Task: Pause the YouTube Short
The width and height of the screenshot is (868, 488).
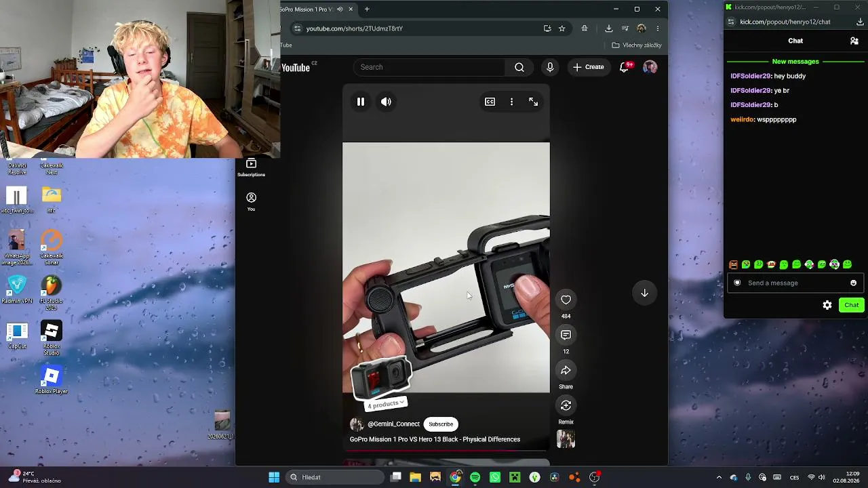Action: (361, 102)
